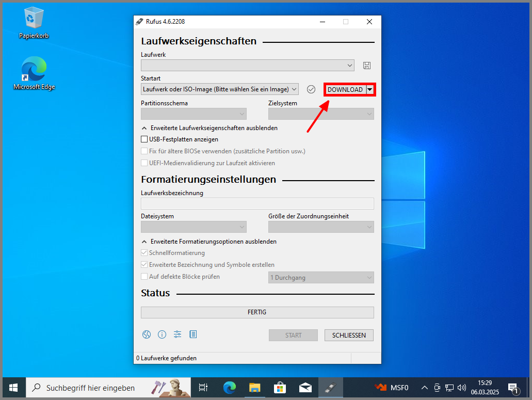Screen dimensions: 532x400
Task: Click the checksum checkmark icon
Action: (x=311, y=89)
